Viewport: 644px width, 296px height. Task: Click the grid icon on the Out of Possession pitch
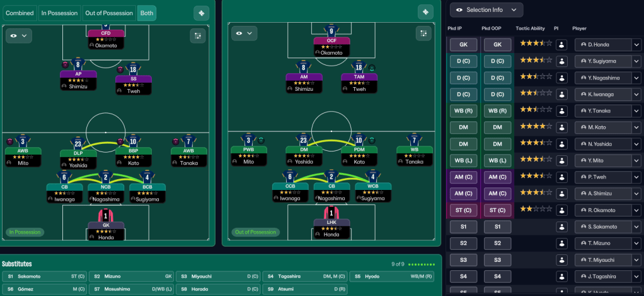tap(424, 33)
